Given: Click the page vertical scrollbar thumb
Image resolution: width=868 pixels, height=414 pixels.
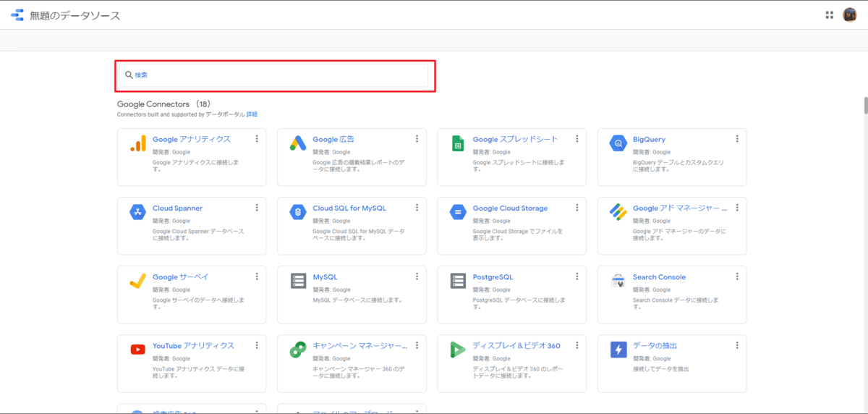Looking at the screenshot, I should pyautogui.click(x=864, y=106).
